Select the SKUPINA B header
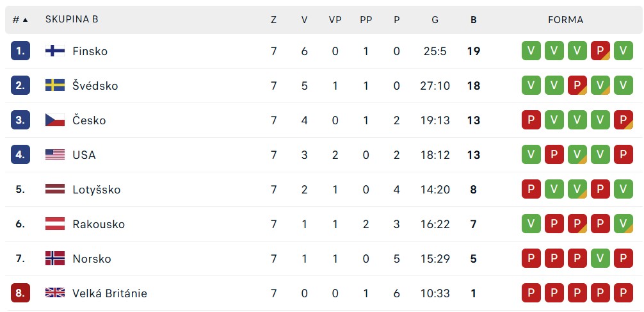Screen dimensions: 644x312 (x=72, y=19)
